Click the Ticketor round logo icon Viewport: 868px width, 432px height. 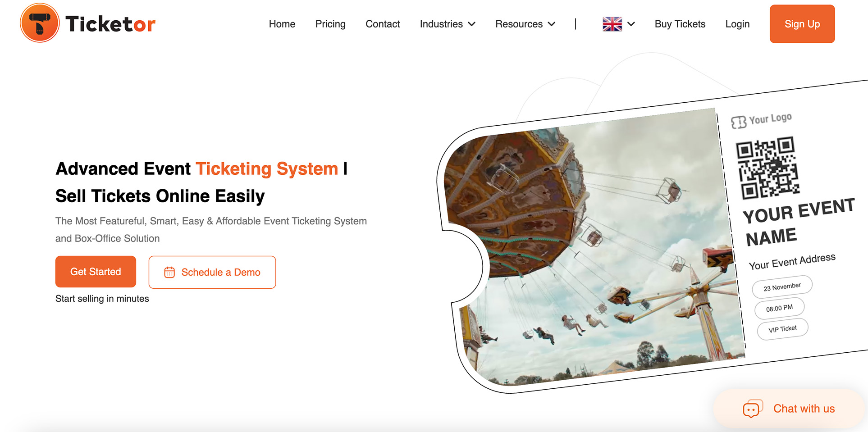pyautogui.click(x=40, y=23)
